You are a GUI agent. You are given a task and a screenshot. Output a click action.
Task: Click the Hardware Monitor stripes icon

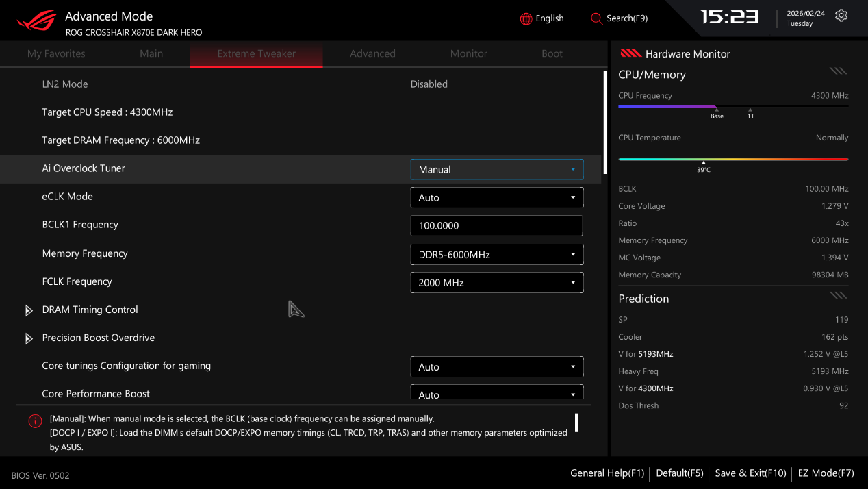click(630, 53)
